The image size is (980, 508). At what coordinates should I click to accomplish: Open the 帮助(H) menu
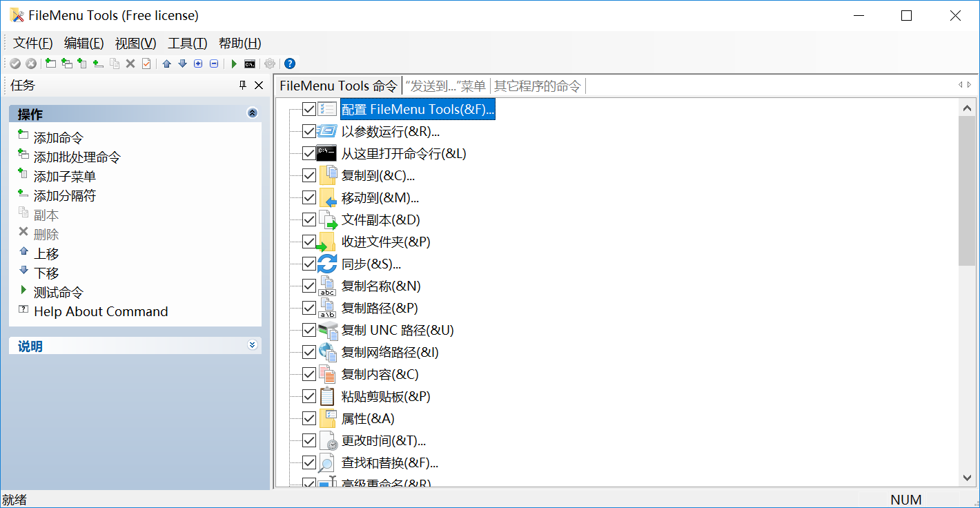point(239,43)
